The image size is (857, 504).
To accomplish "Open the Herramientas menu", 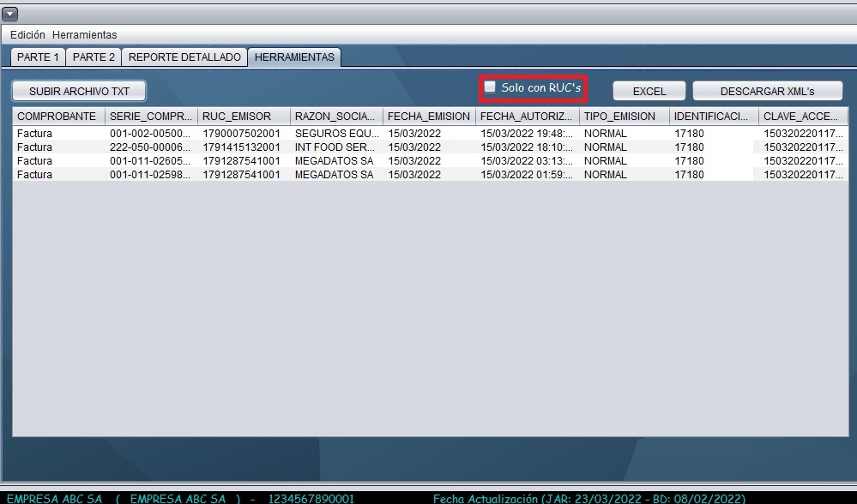I will click(84, 35).
